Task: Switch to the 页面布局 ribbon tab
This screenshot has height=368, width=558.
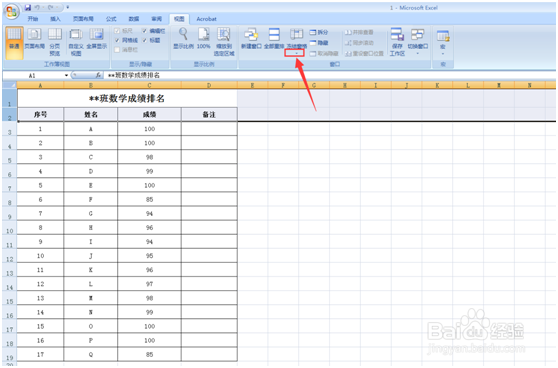Action: [83, 19]
